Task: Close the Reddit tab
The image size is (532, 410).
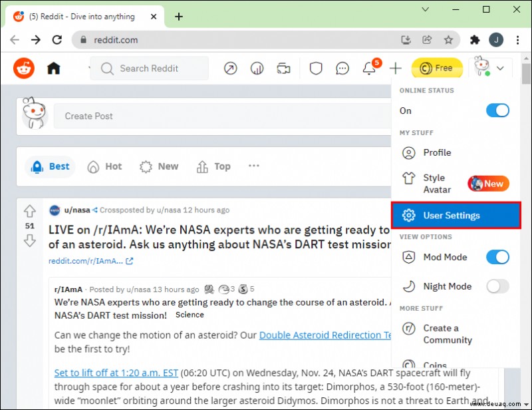Action: tap(154, 16)
